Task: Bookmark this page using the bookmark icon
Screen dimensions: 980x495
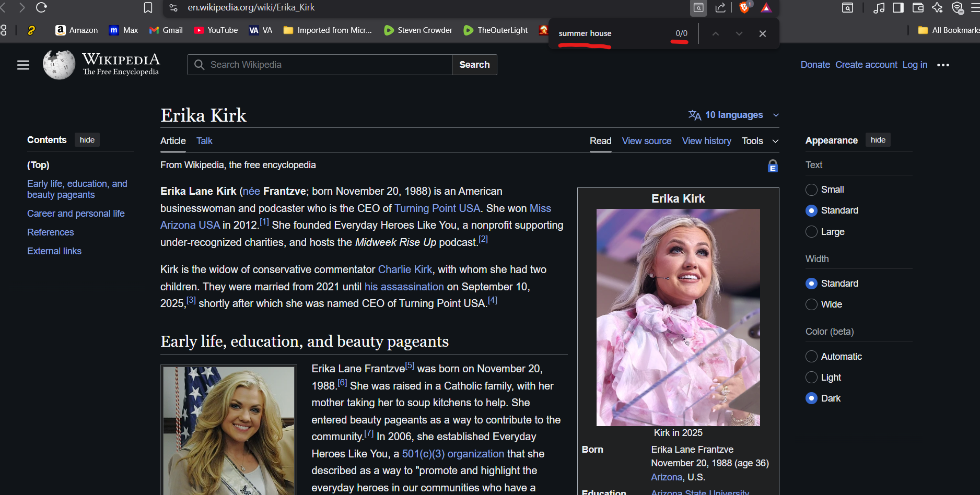Action: 148,7
